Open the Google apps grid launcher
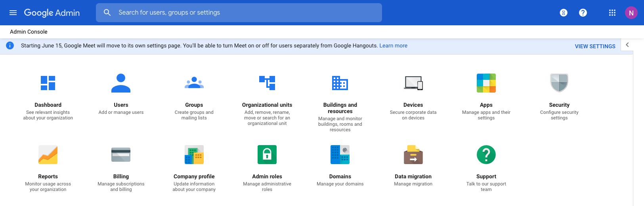This screenshot has height=206, width=644. click(612, 13)
